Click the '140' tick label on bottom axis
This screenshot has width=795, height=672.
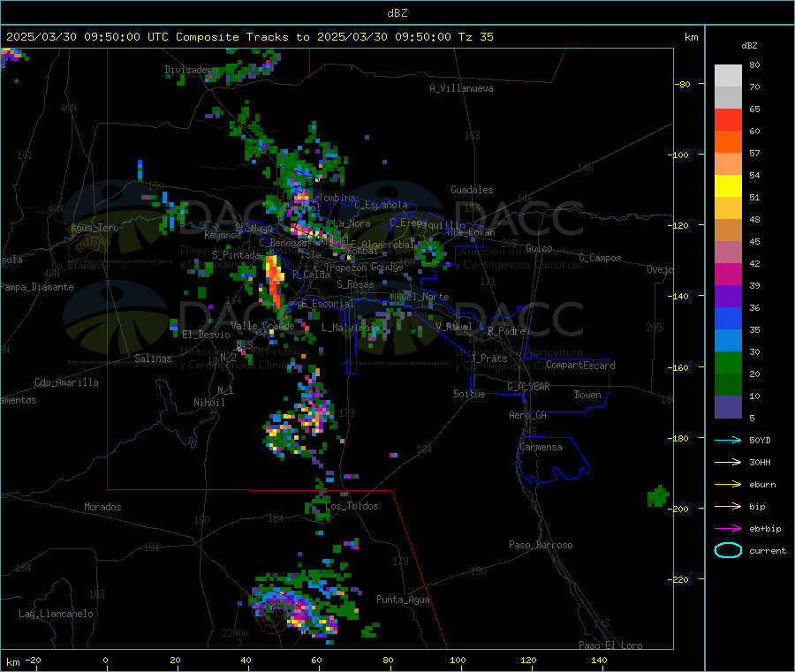(599, 660)
